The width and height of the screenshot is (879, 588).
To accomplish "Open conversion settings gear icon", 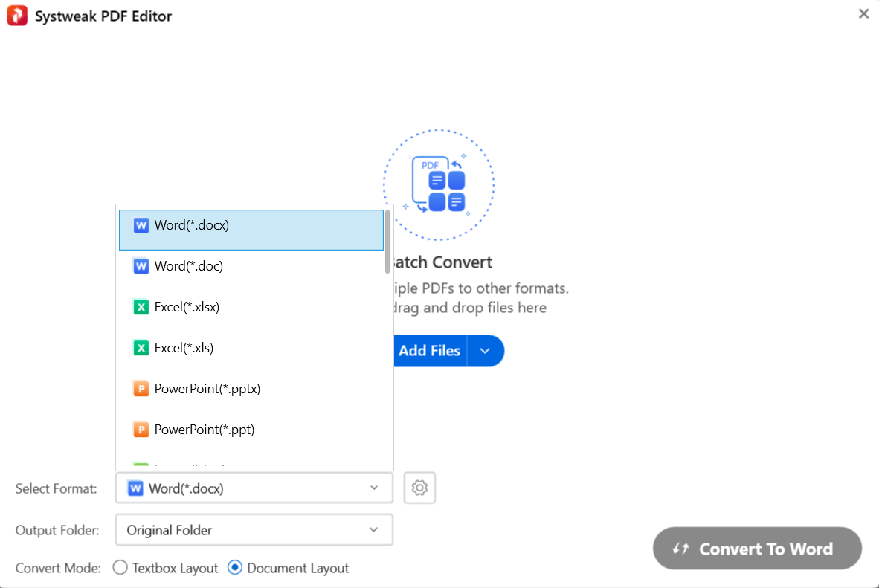I will pos(419,488).
